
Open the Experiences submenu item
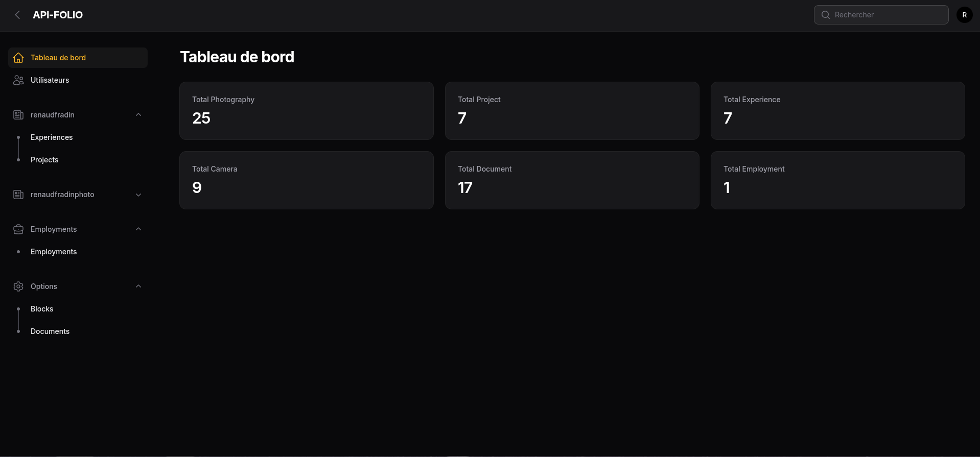point(52,137)
